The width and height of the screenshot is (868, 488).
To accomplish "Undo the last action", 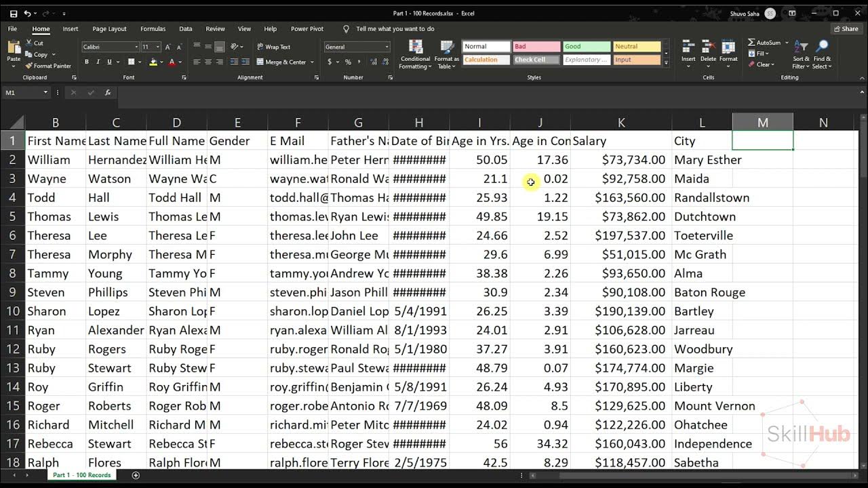I will [27, 14].
